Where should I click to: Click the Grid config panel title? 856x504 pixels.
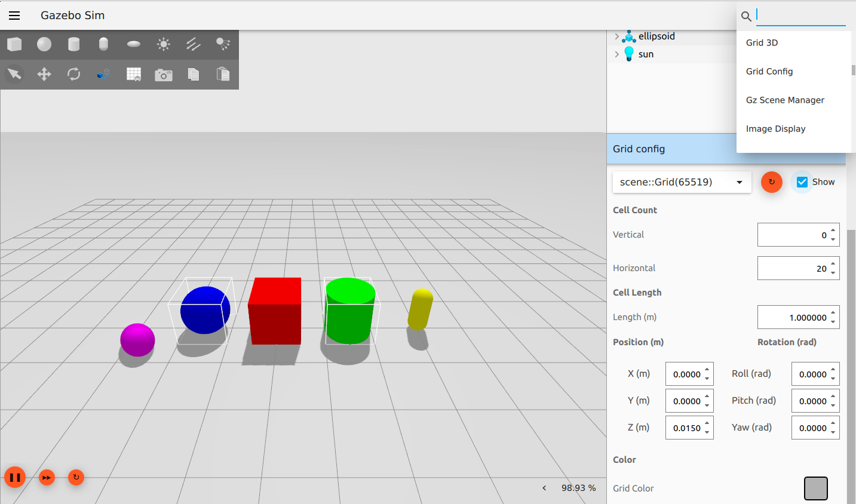coord(639,149)
